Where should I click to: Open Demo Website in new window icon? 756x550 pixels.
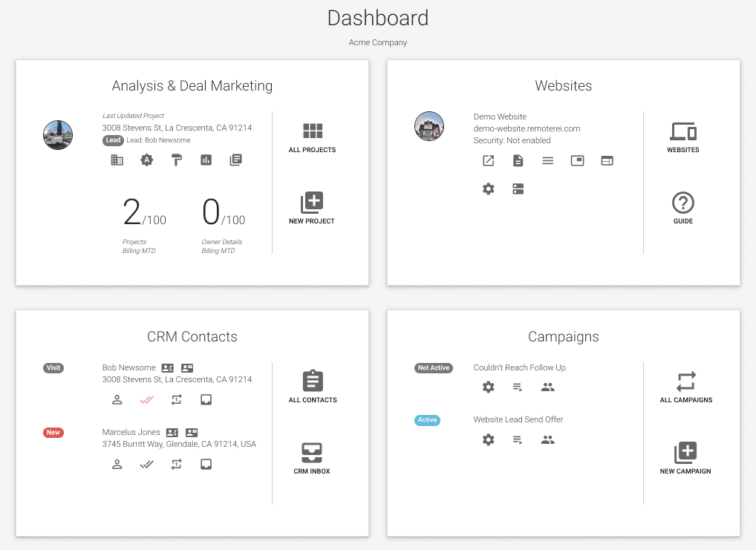pos(489,160)
